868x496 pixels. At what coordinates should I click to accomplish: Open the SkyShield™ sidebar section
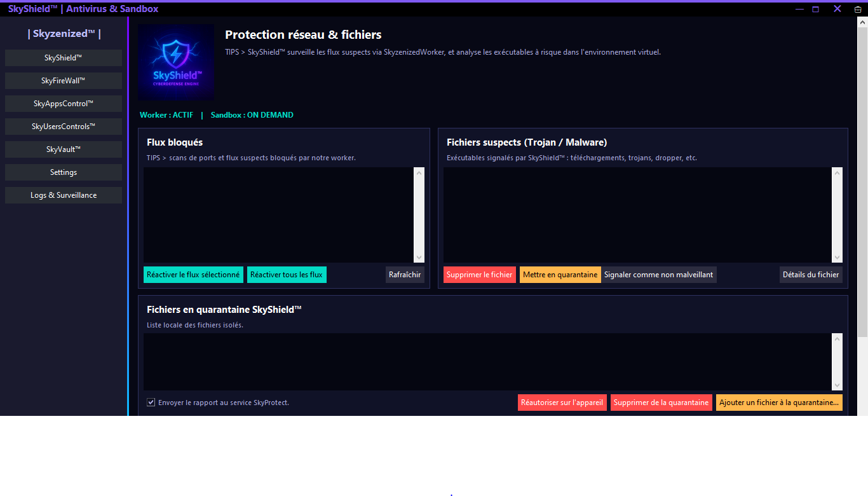[64, 58]
